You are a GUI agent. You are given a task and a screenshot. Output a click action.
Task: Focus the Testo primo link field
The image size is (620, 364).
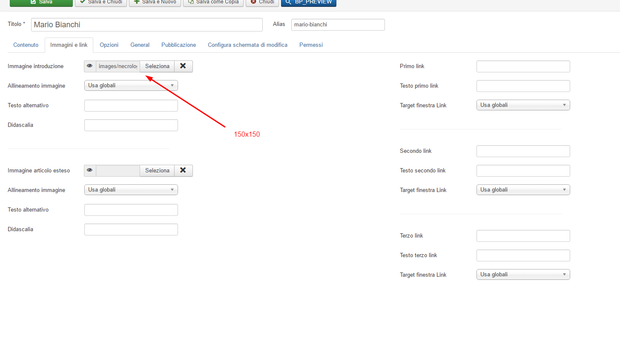(523, 86)
